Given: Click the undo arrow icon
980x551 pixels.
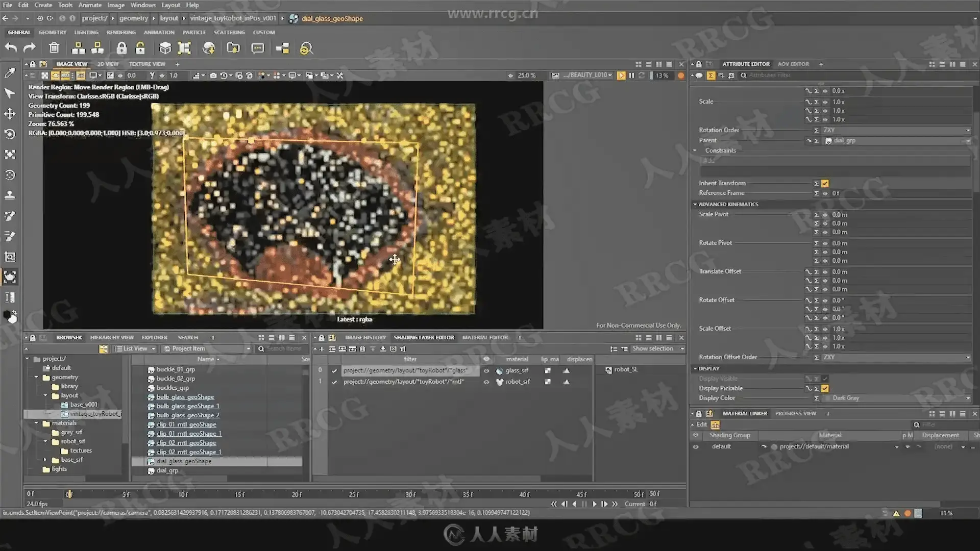Looking at the screenshot, I should point(11,48).
